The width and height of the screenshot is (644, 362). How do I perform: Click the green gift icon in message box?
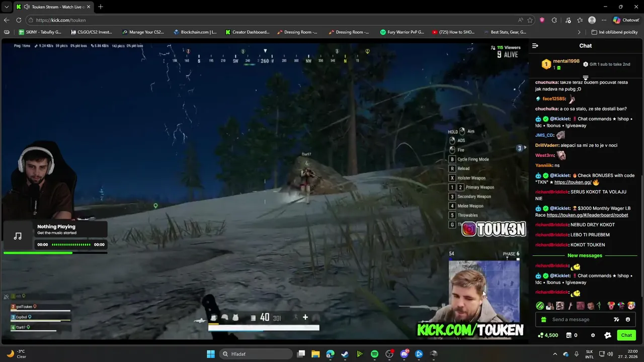pyautogui.click(x=543, y=319)
